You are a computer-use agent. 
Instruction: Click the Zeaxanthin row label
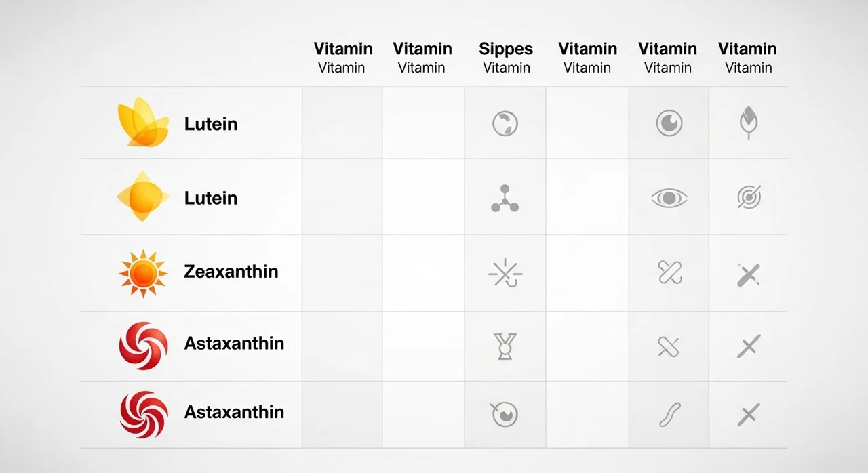tap(231, 272)
